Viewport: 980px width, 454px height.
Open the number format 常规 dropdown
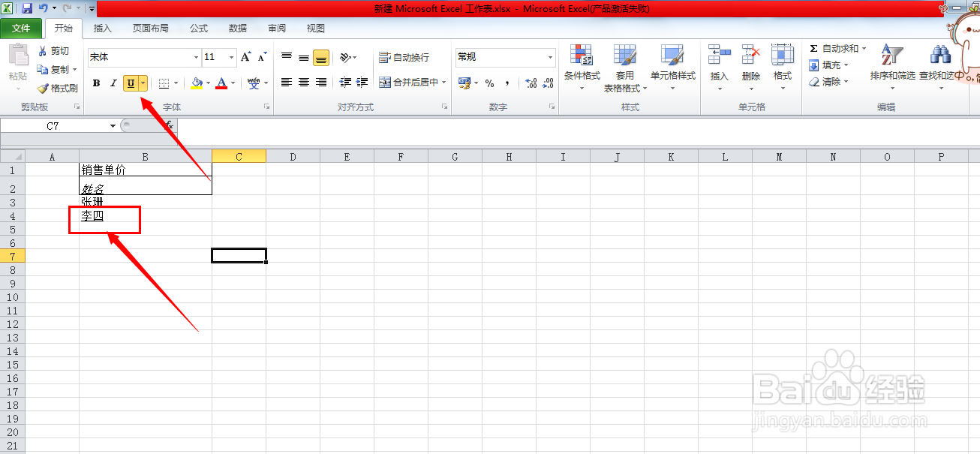coord(550,57)
